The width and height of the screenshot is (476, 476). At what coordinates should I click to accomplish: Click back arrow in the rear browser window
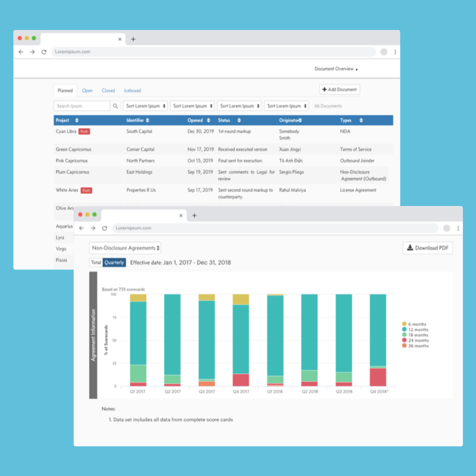(x=21, y=52)
